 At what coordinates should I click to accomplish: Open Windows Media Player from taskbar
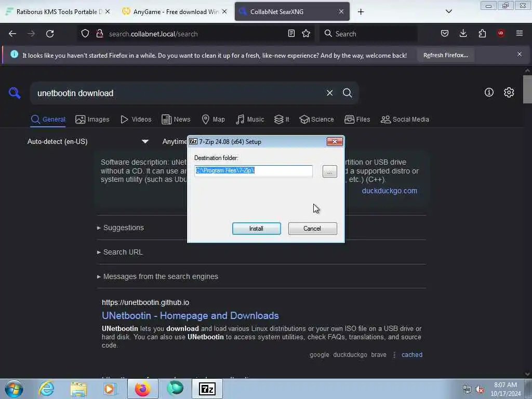[110, 389]
